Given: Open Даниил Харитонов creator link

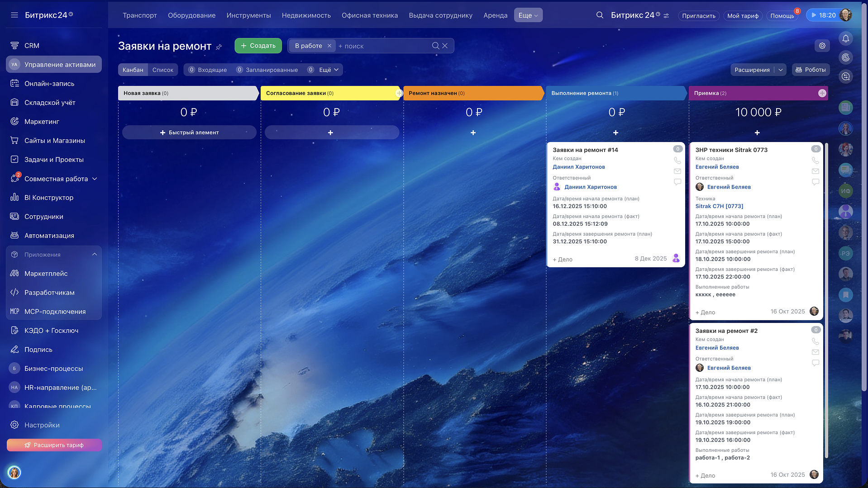Looking at the screenshot, I should (x=578, y=167).
